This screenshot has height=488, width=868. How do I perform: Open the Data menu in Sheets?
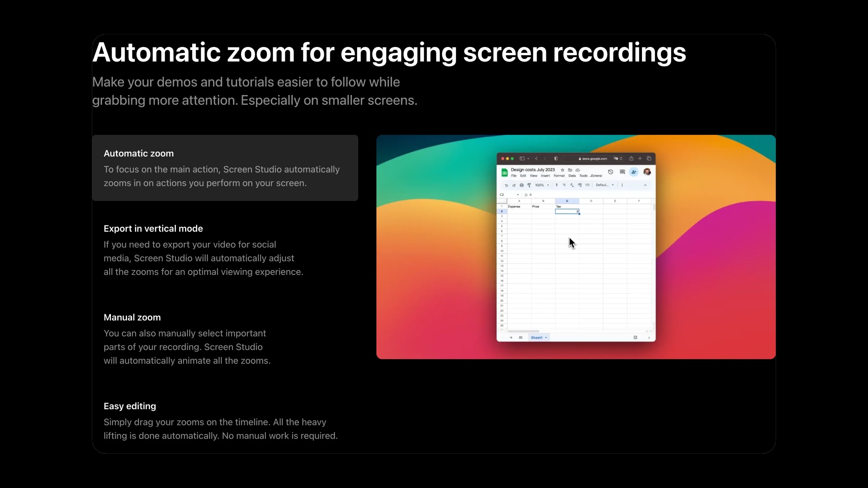pyautogui.click(x=572, y=176)
